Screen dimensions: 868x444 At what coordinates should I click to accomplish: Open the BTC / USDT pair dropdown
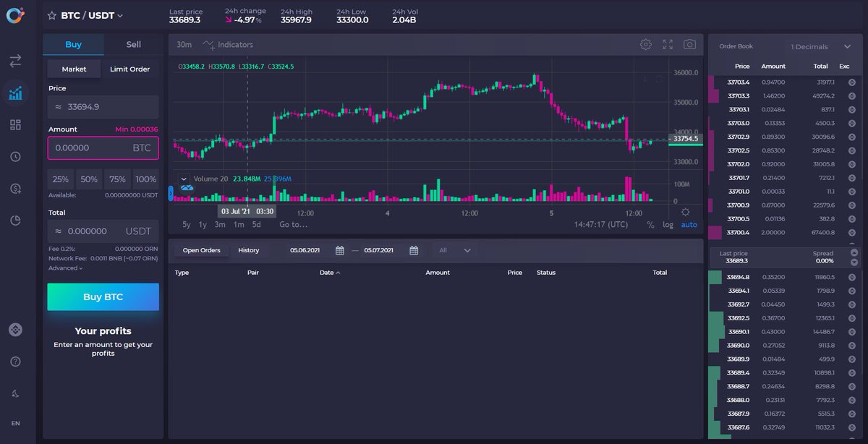pos(92,15)
